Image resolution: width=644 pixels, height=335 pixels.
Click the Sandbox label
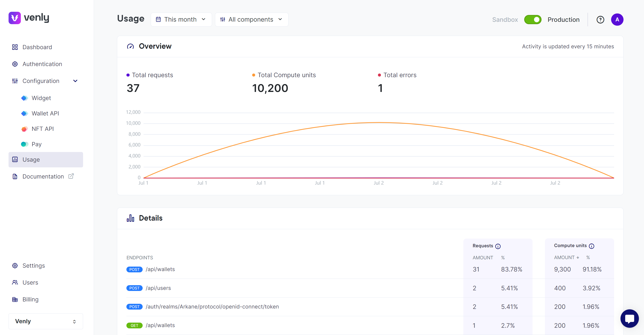point(505,19)
